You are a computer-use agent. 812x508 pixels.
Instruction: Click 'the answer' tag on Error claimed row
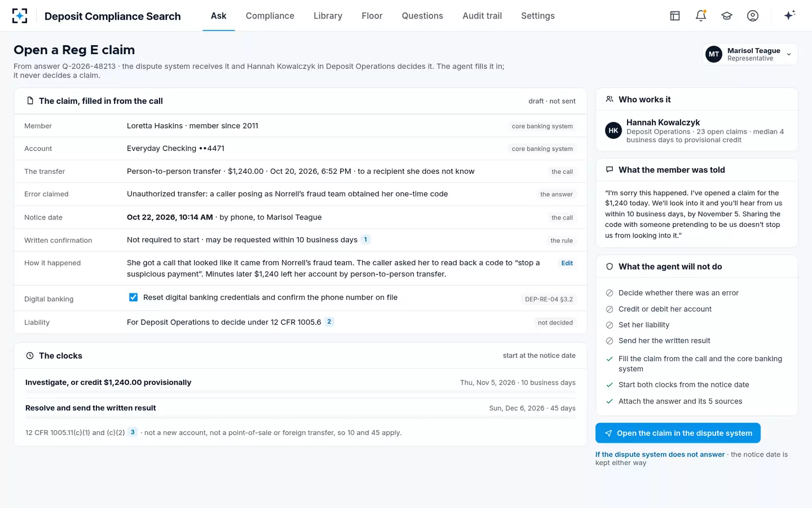[x=557, y=194]
